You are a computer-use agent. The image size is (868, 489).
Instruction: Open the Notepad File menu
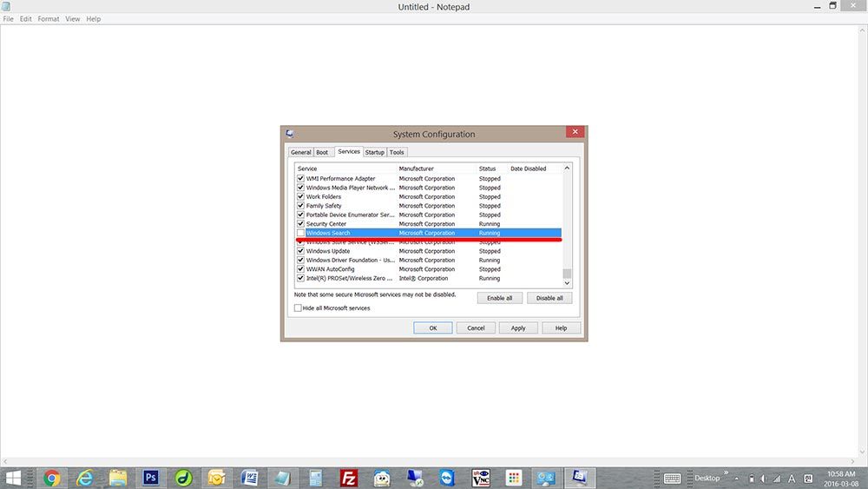click(x=9, y=19)
